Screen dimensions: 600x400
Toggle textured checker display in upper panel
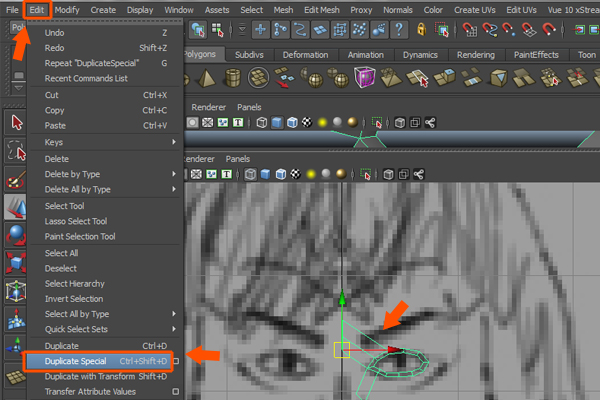[x=307, y=123]
